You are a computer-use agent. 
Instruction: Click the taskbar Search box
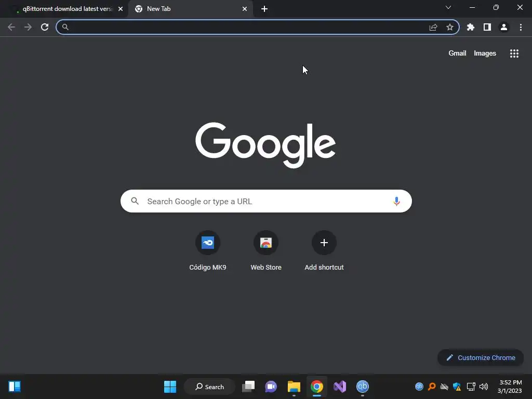pos(209,387)
